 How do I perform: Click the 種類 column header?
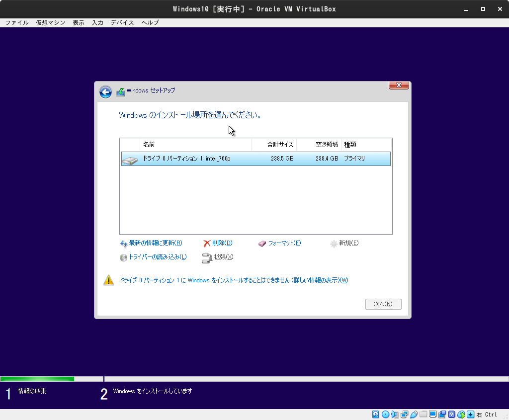tap(366, 145)
